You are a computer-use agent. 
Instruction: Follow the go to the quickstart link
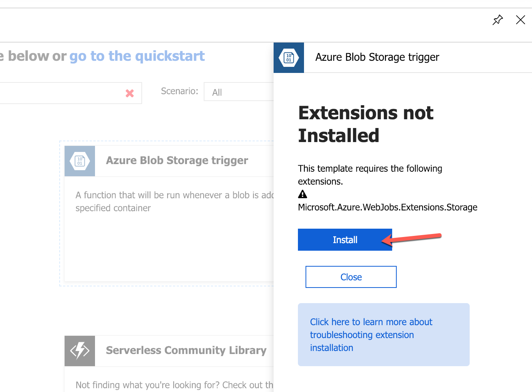[x=137, y=56]
